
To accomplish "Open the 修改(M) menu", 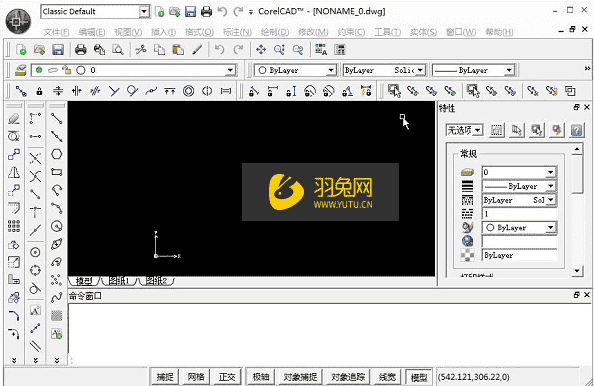I will pyautogui.click(x=313, y=32).
